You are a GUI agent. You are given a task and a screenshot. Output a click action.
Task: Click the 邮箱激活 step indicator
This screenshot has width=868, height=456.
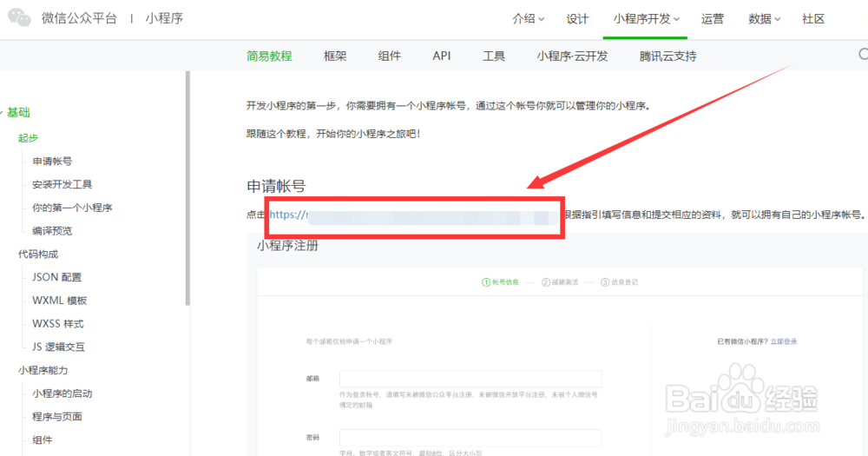[560, 282]
